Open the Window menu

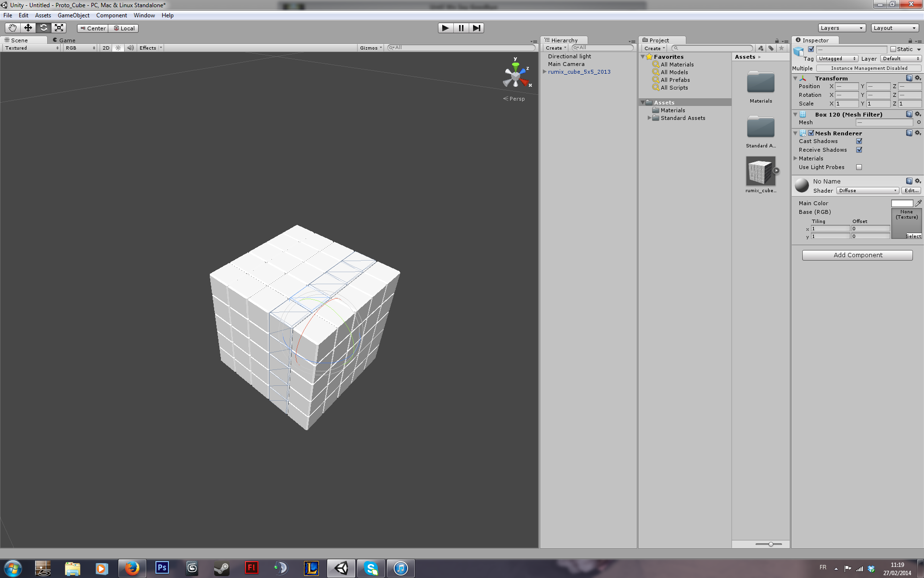[x=144, y=15]
